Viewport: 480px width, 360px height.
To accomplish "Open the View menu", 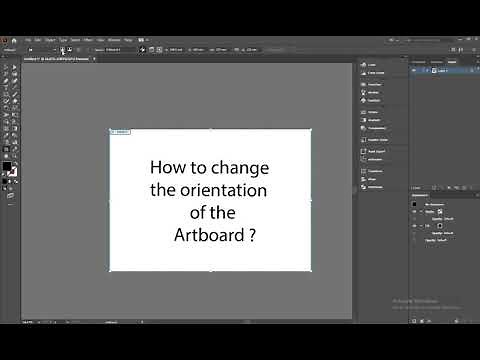I will point(100,40).
